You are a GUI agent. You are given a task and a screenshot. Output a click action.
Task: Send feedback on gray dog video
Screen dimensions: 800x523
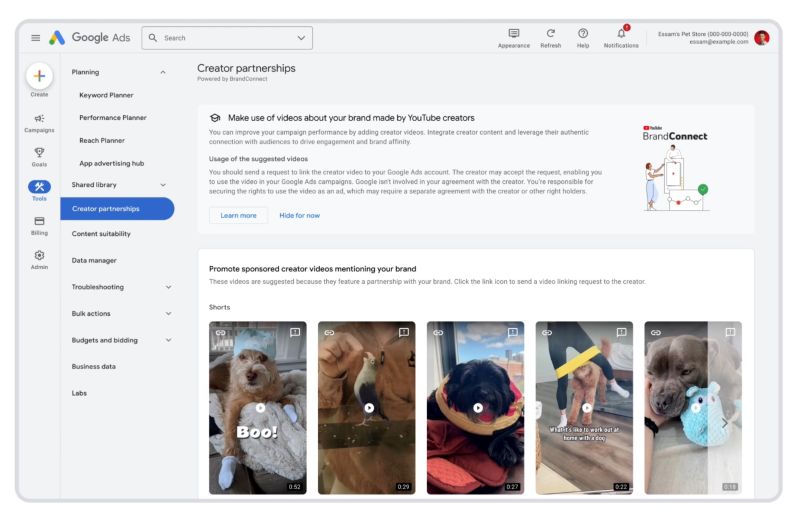[730, 333]
